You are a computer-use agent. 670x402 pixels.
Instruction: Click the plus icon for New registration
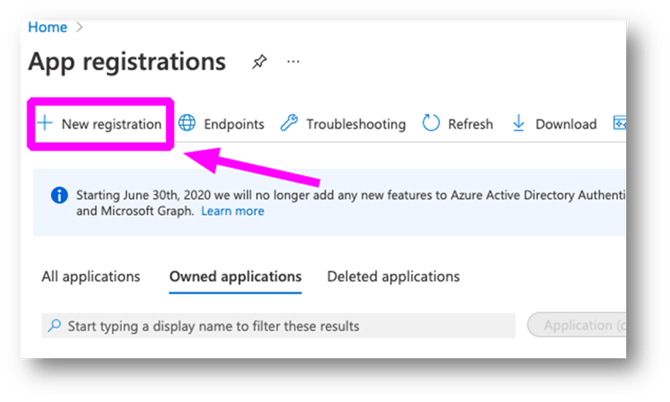(44, 123)
